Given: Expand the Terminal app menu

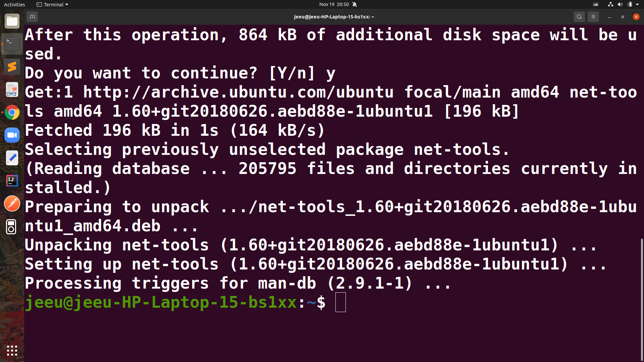Looking at the screenshot, I should pos(52,4).
